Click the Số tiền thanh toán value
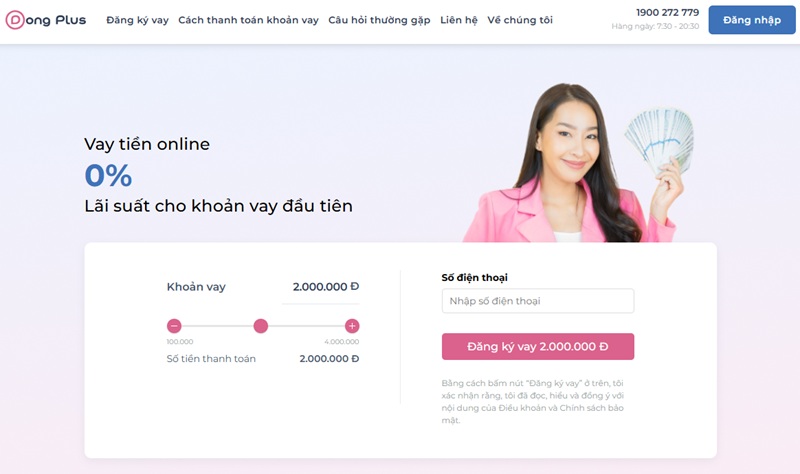Screen dimensions: 800x474 pos(329,359)
